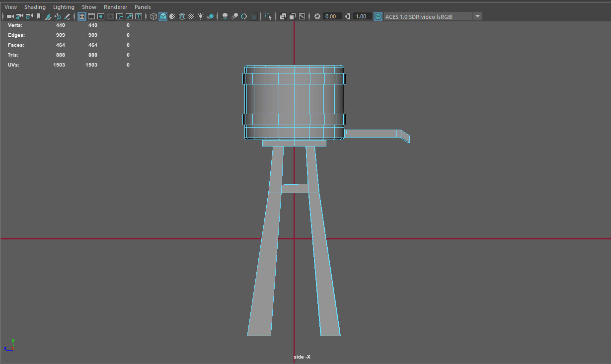611x364 pixels.
Task: Open the Shading menu
Action: click(x=35, y=6)
